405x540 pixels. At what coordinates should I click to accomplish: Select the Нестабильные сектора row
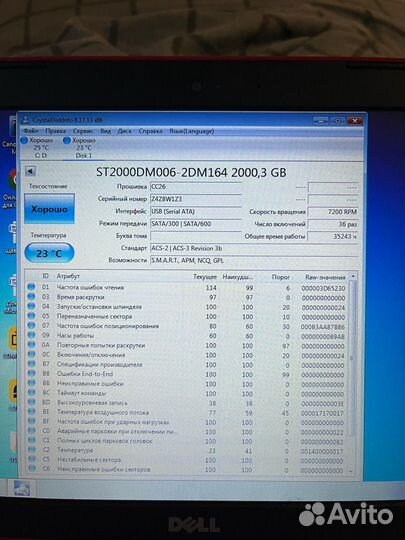tap(187, 460)
